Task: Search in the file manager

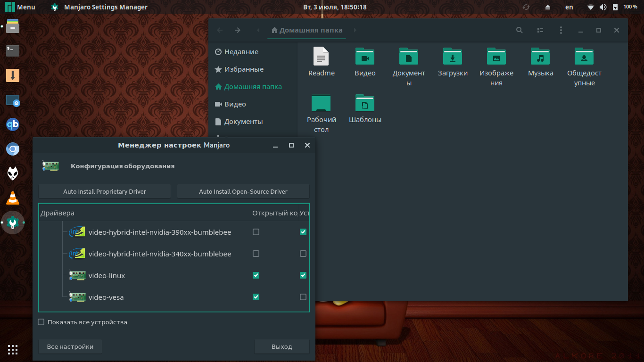Action: click(x=520, y=30)
